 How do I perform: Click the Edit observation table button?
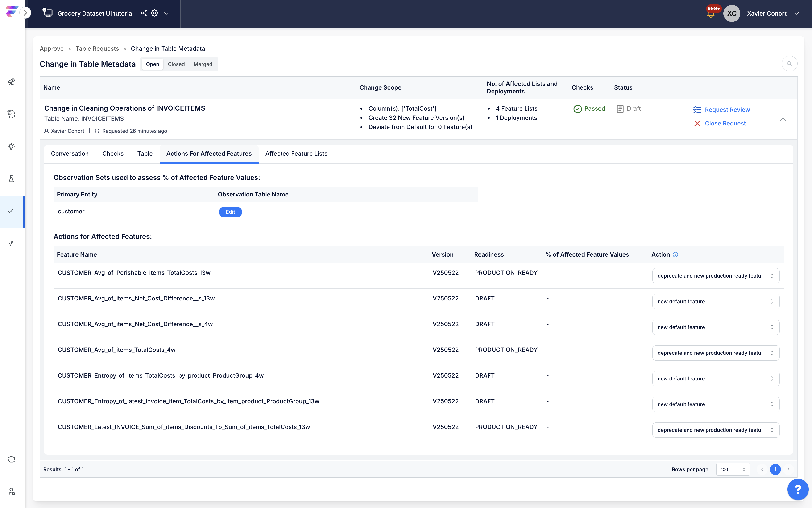coord(230,212)
